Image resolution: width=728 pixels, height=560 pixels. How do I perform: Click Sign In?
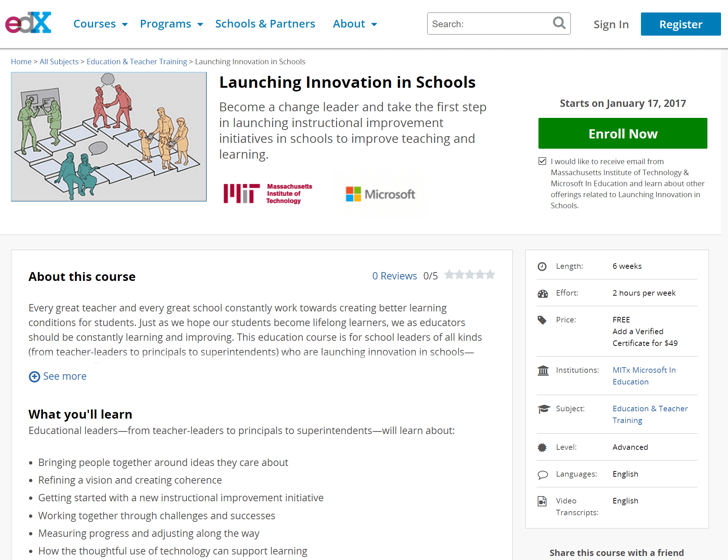611,24
